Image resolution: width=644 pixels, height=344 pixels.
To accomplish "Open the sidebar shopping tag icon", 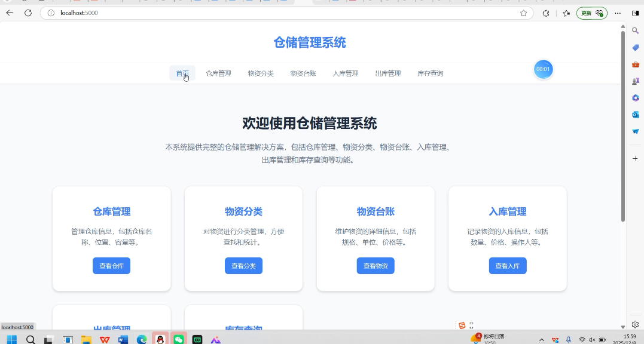I will [636, 48].
